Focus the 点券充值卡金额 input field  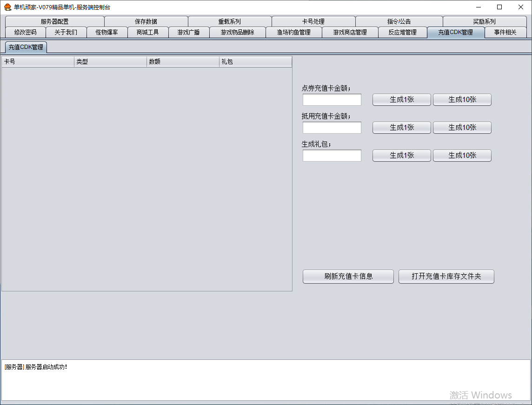(x=332, y=100)
